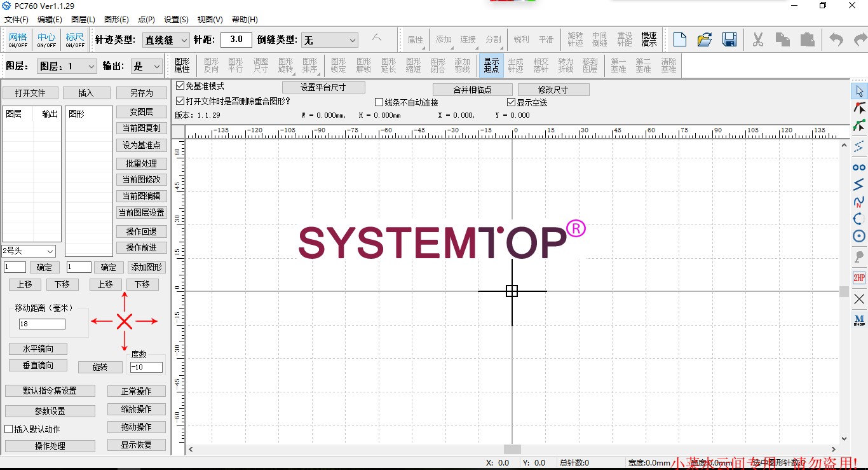The height and width of the screenshot is (470, 868).
Task: Open the 2号头 dropdown
Action: [x=29, y=251]
